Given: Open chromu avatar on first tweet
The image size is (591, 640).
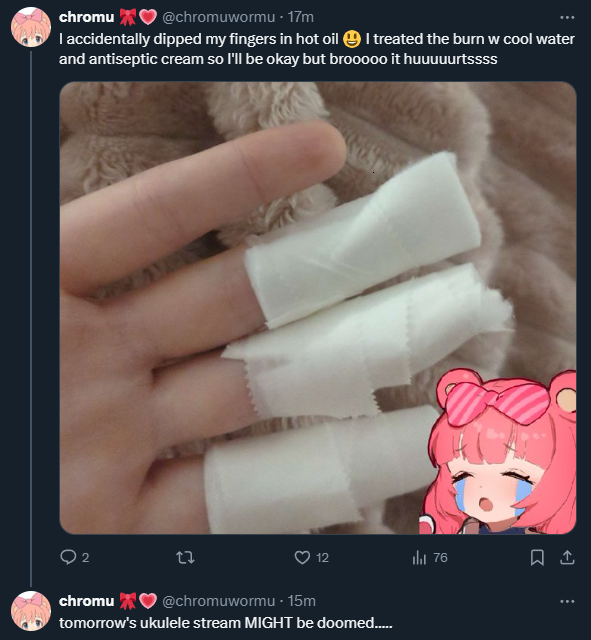Looking at the screenshot, I should point(31,27).
